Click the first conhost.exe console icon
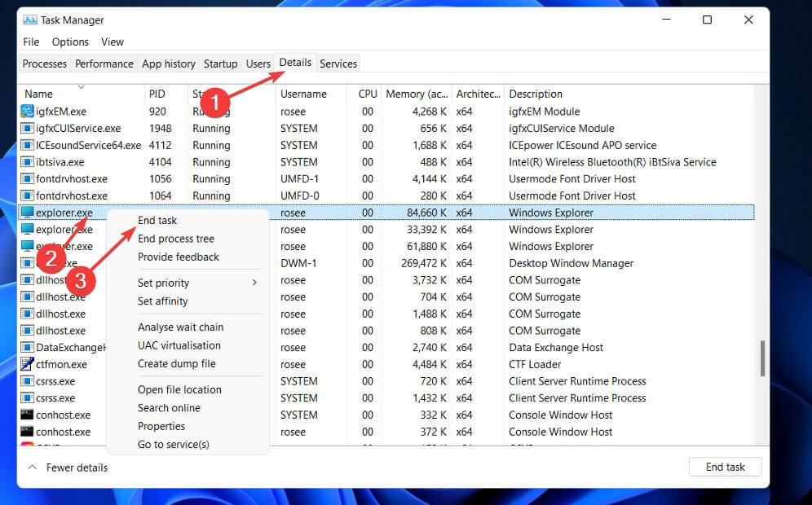 coord(28,415)
